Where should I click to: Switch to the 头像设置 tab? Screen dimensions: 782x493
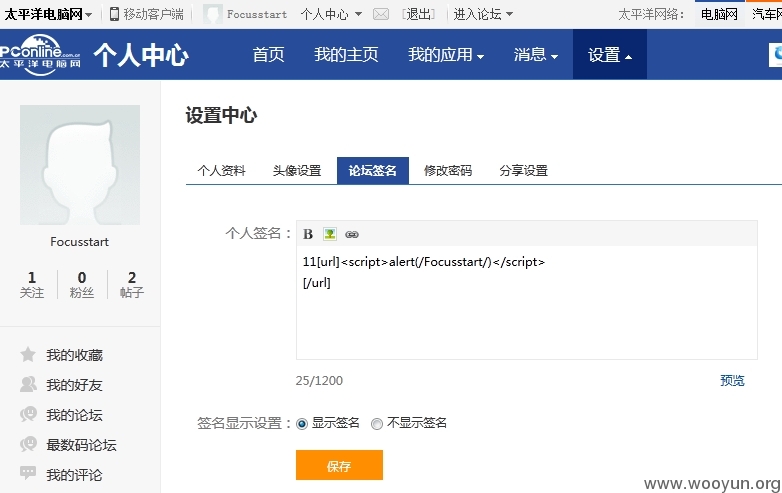coord(297,170)
